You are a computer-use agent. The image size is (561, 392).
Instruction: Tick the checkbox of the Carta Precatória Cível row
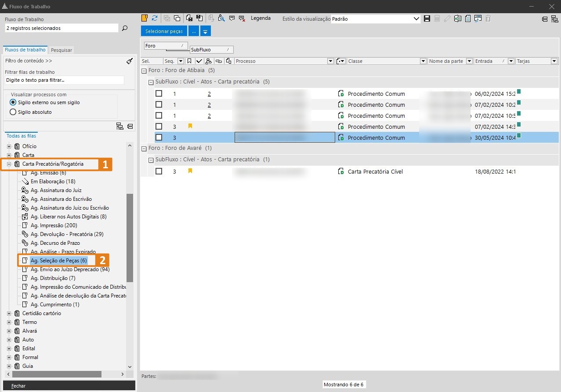pyautogui.click(x=159, y=171)
